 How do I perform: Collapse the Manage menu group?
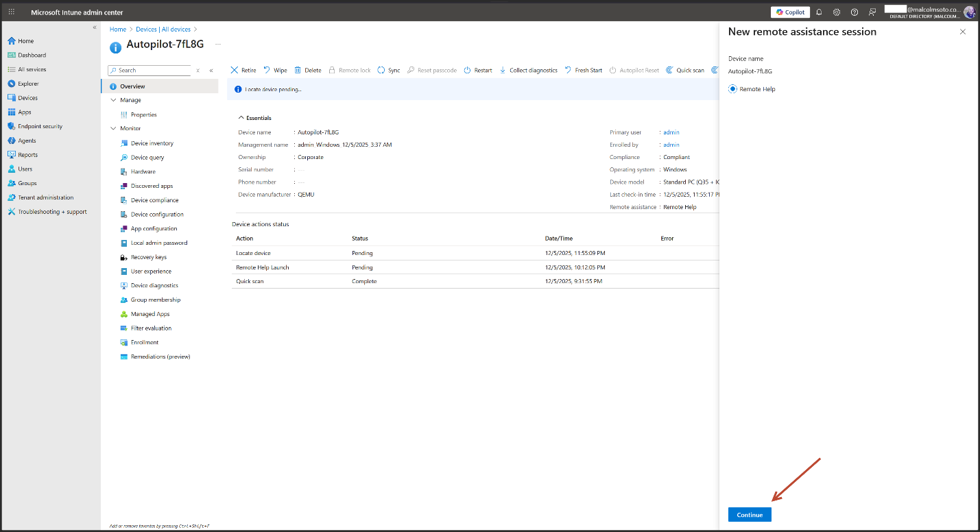pyautogui.click(x=114, y=100)
